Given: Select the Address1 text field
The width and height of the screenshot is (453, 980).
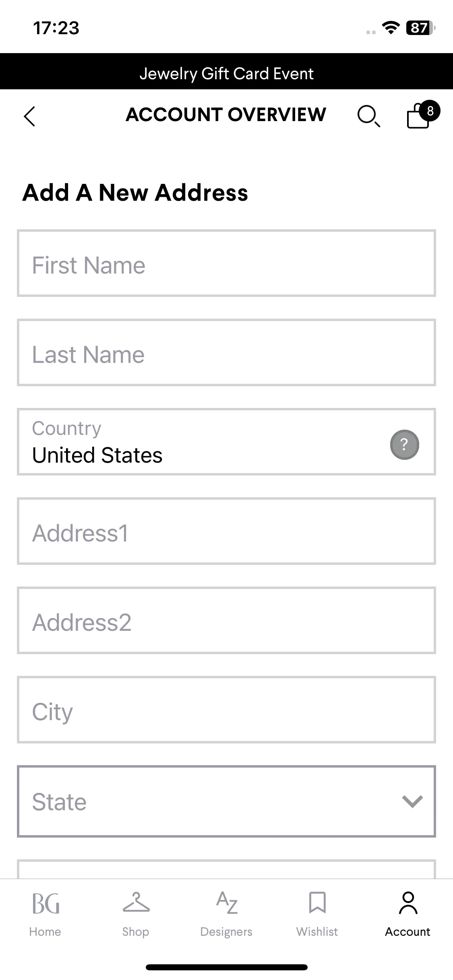Looking at the screenshot, I should pos(226,531).
